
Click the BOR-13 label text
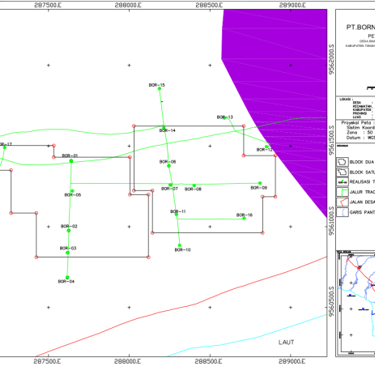click(225, 117)
